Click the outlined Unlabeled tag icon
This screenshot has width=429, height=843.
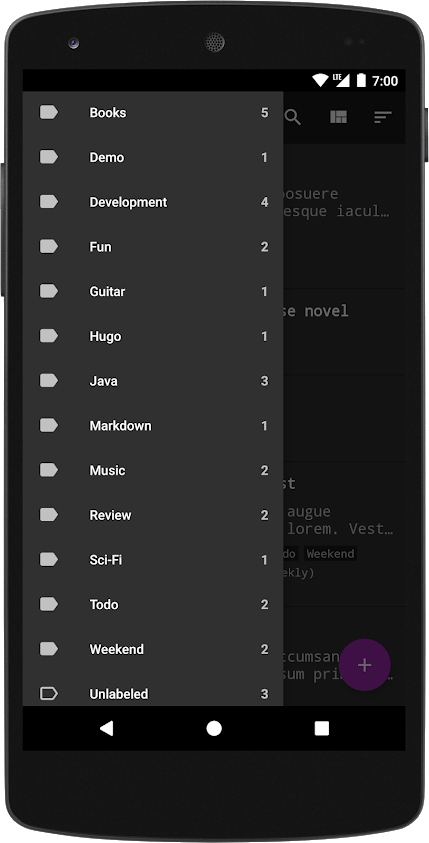tap(49, 694)
